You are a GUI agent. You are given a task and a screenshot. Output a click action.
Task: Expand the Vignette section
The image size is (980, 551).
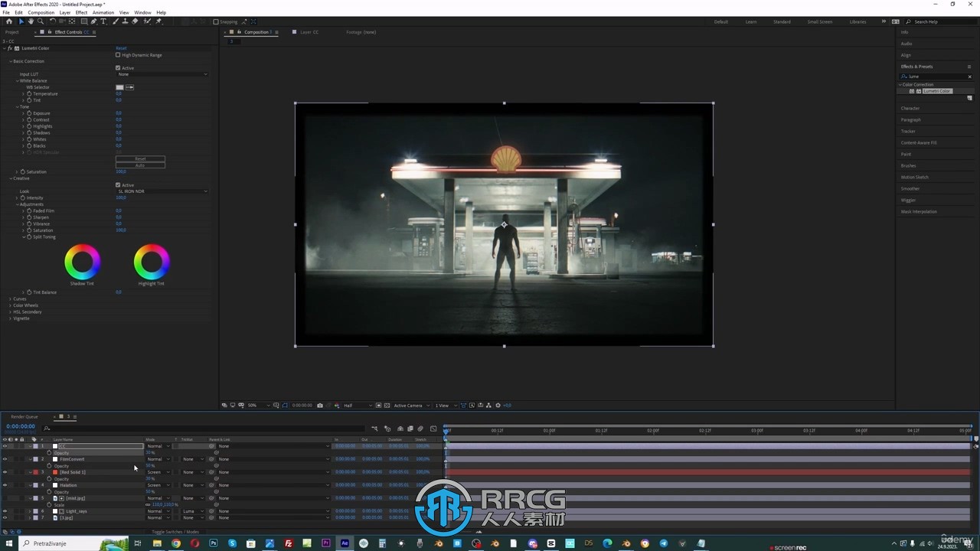(x=10, y=318)
